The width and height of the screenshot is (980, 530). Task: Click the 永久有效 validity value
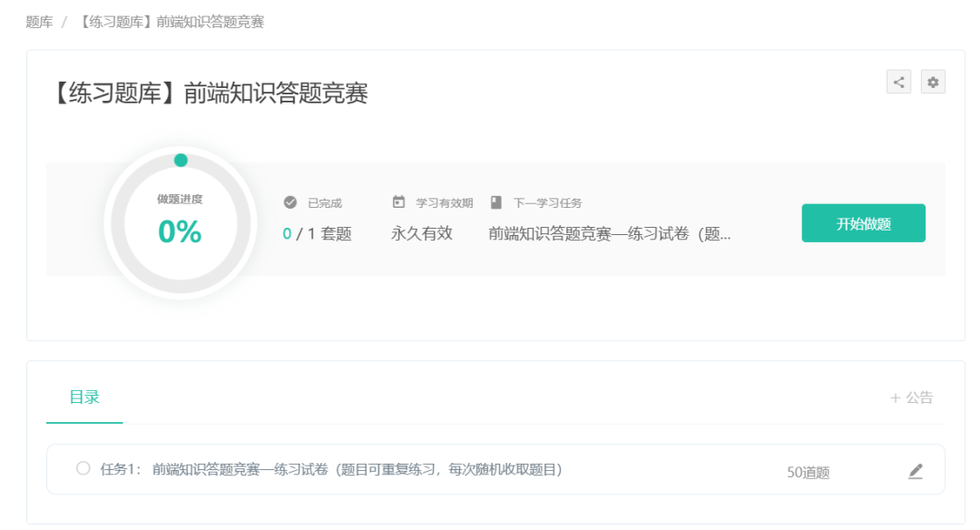(x=422, y=234)
